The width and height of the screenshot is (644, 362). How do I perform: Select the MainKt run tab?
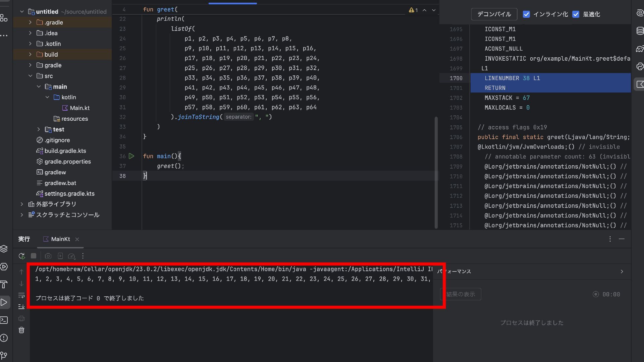click(x=60, y=239)
